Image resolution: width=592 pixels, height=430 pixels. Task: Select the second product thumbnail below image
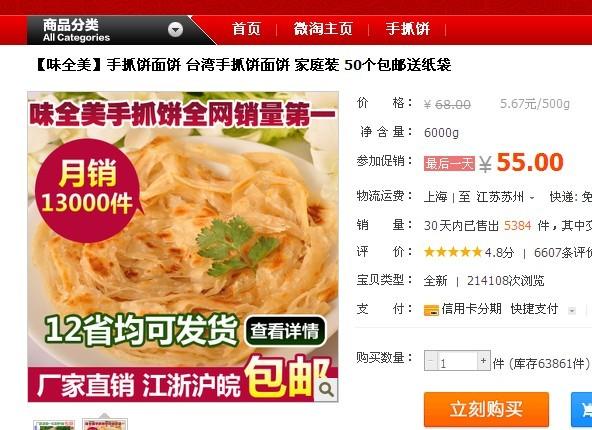click(x=105, y=424)
